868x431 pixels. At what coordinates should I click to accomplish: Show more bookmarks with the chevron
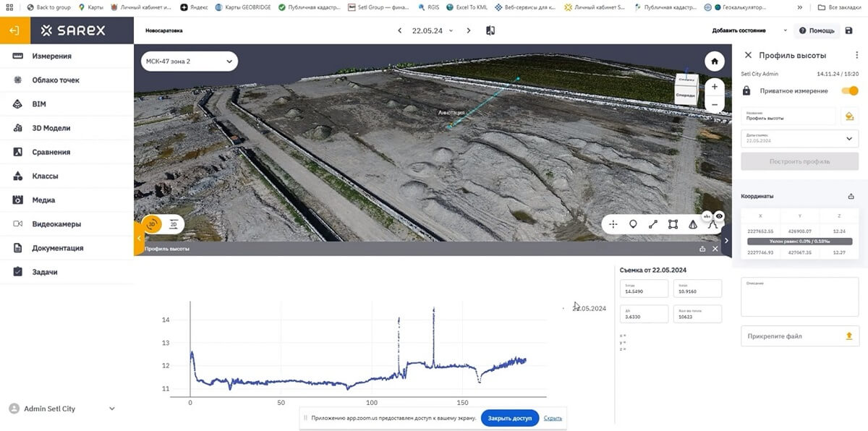(799, 7)
